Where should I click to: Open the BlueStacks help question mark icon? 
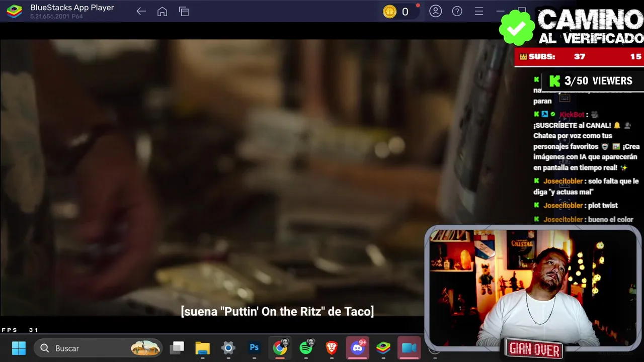tap(457, 11)
